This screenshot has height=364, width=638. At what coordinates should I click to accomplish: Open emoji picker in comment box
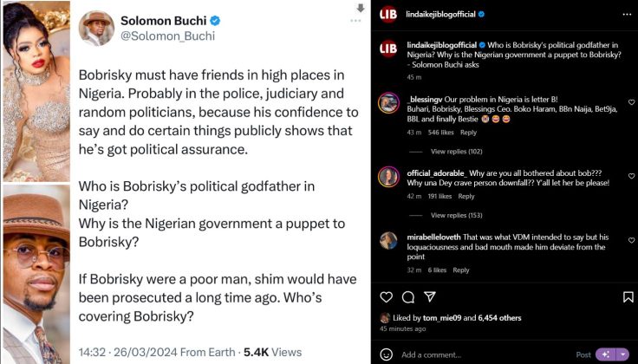pos(387,354)
